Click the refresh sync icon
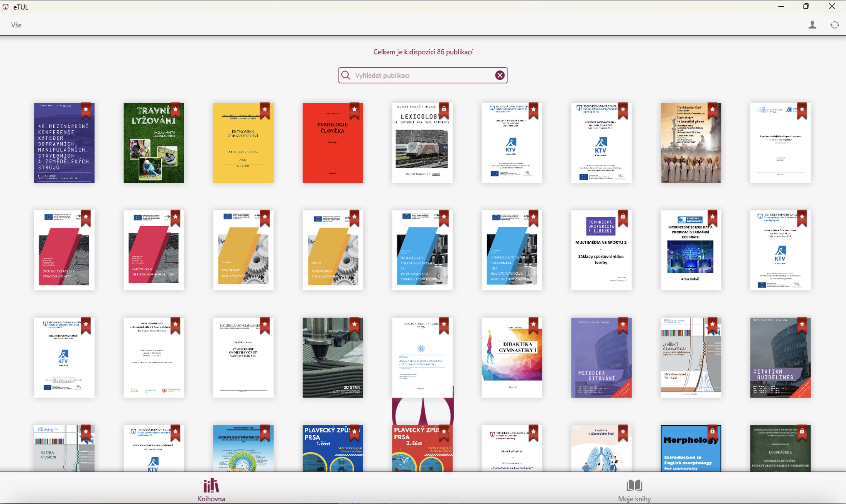 835,25
